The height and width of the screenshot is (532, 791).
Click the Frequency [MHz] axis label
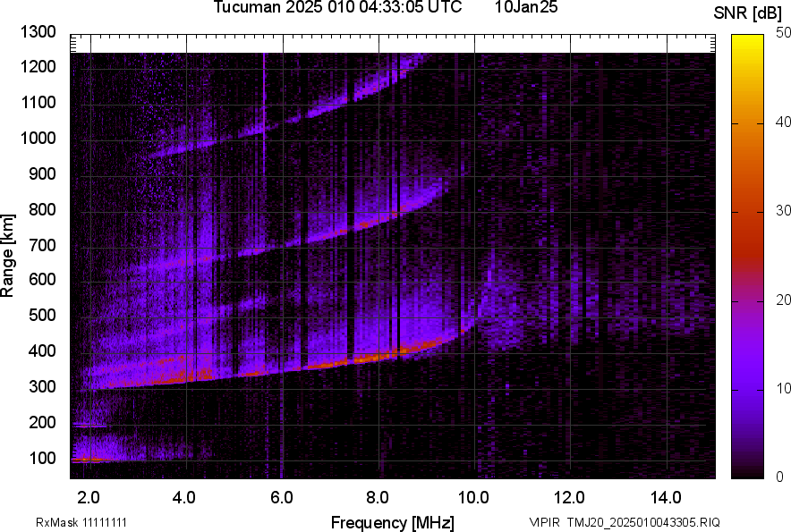point(392,522)
